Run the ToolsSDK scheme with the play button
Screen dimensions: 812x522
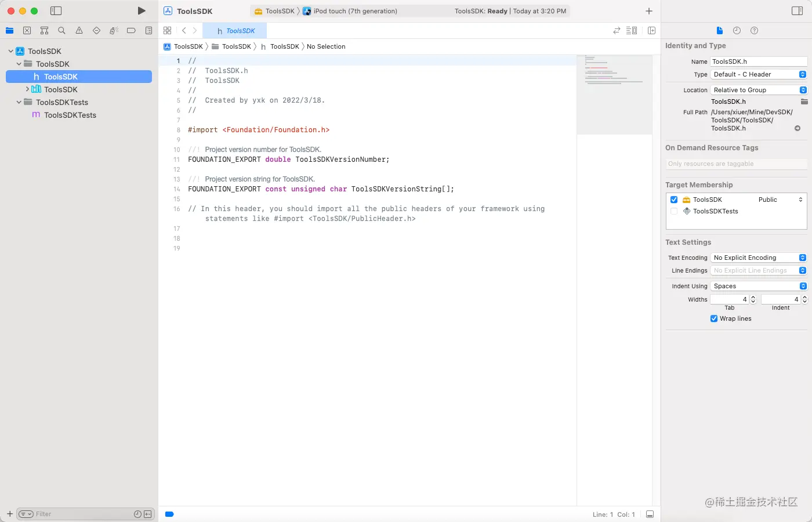[142, 11]
